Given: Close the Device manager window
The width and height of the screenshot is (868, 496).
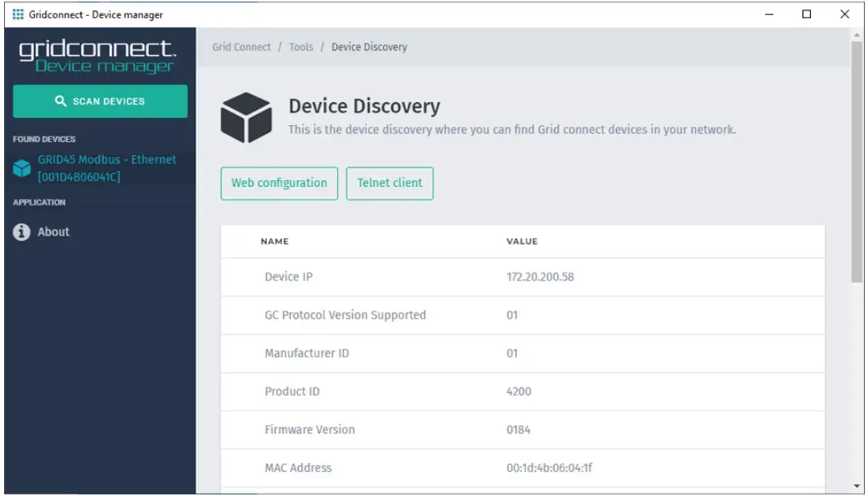Looking at the screenshot, I should coord(845,14).
